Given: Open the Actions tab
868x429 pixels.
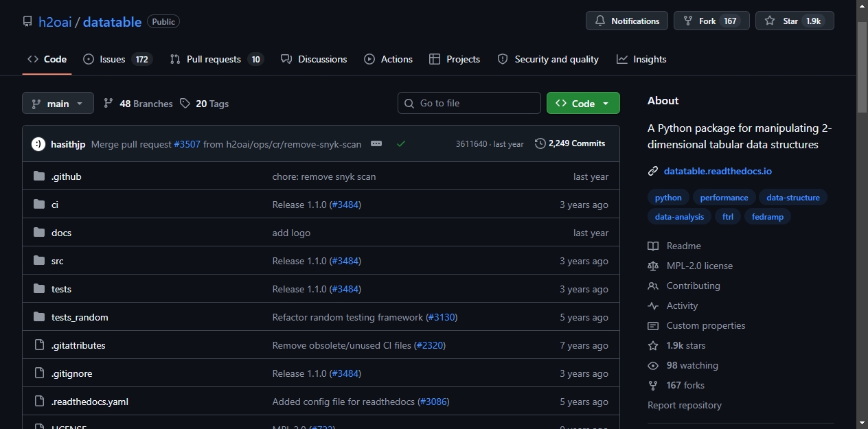Looking at the screenshot, I should pyautogui.click(x=389, y=59).
